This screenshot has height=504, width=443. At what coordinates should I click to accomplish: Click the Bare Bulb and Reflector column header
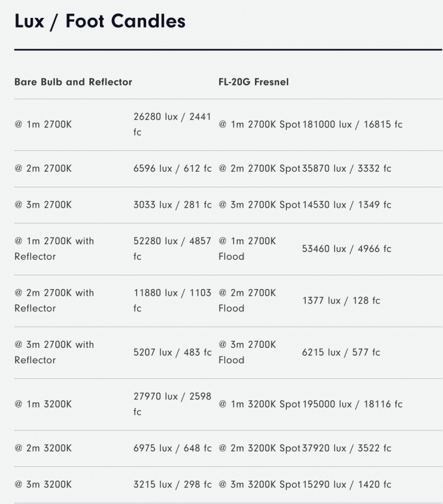pos(73,82)
